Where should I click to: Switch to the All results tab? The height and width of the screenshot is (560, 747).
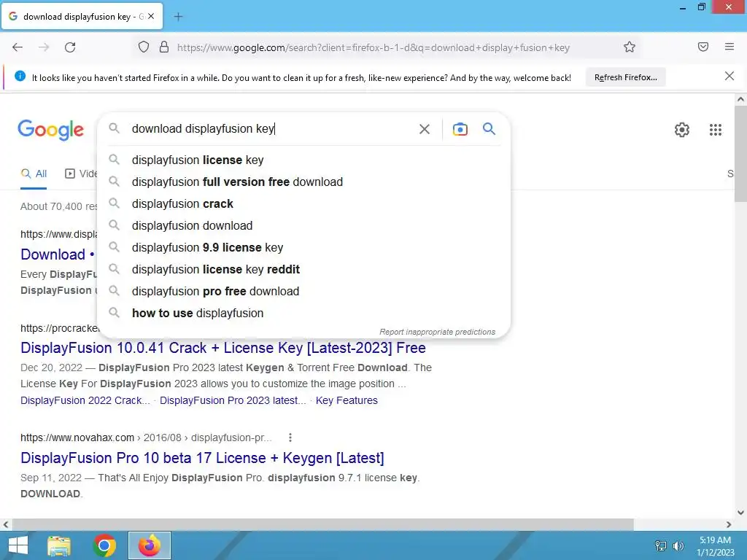click(34, 174)
